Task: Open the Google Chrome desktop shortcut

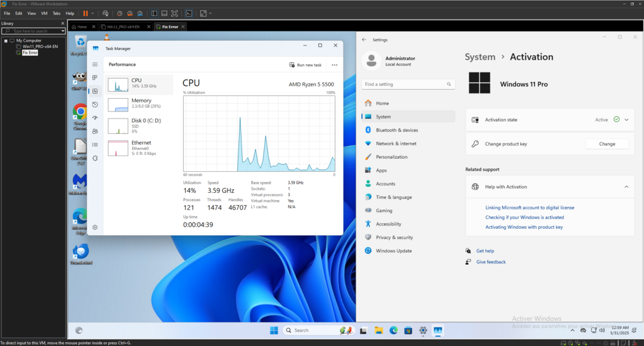Action: [80, 117]
